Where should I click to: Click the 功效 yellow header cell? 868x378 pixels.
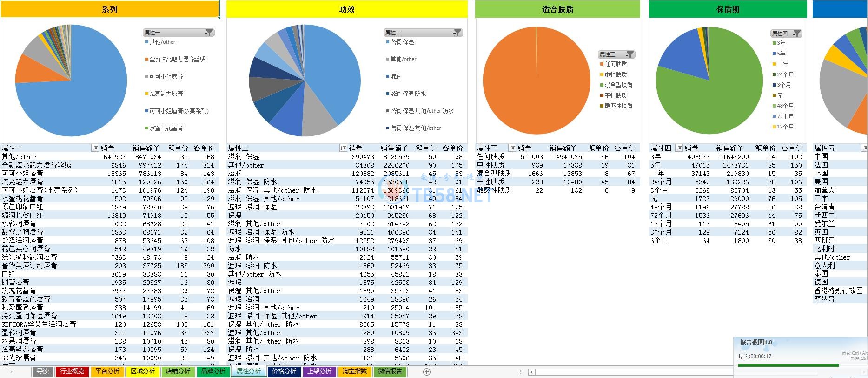[347, 9]
